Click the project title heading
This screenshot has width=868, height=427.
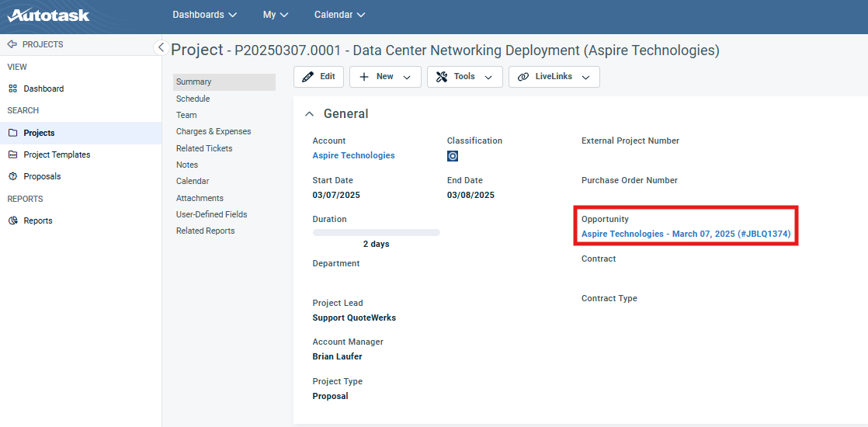tap(445, 50)
